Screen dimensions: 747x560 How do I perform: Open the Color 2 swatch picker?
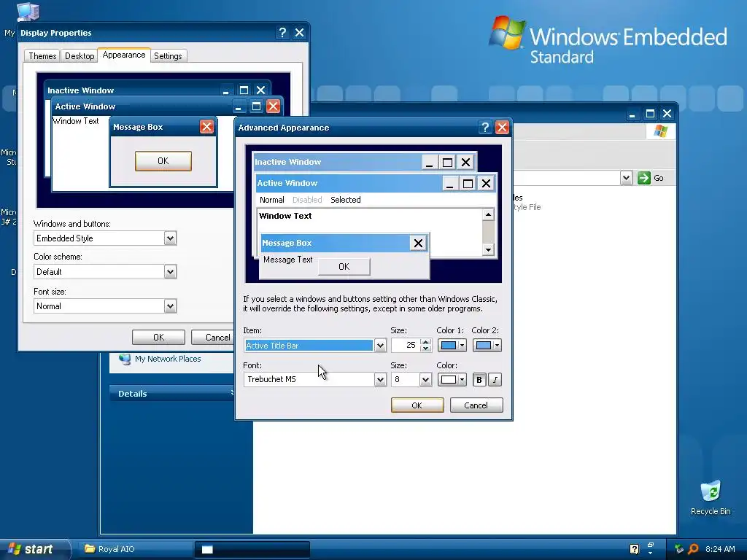tap(487, 345)
